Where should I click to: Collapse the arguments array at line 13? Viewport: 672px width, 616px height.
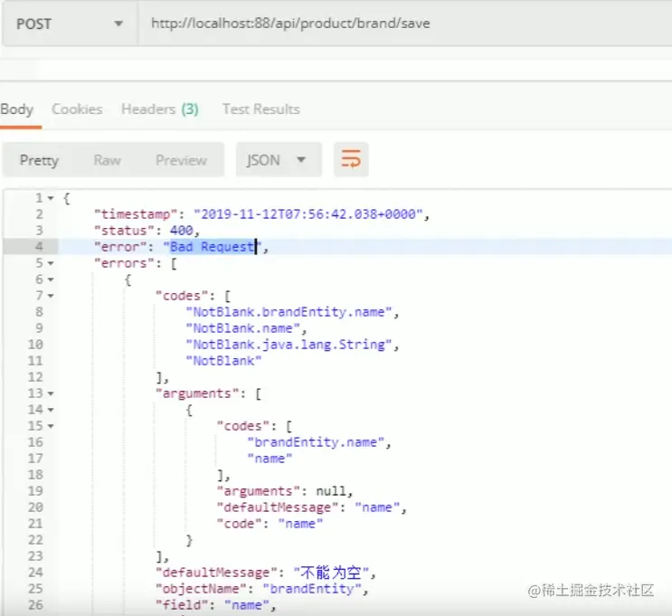[51, 393]
